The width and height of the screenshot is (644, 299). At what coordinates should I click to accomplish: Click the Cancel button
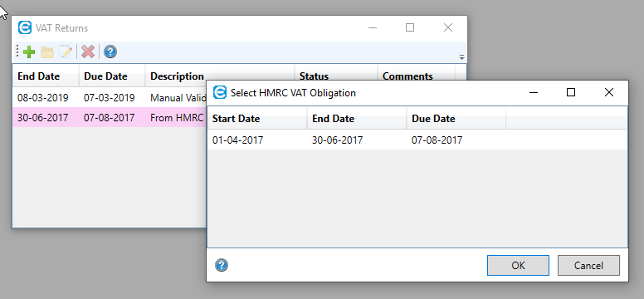click(588, 265)
